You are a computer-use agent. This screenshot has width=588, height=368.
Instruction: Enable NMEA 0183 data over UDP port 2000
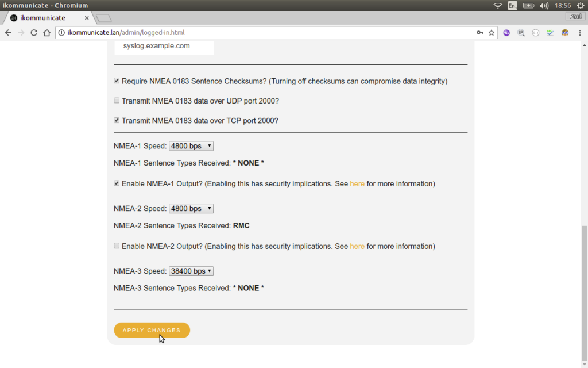(x=117, y=101)
